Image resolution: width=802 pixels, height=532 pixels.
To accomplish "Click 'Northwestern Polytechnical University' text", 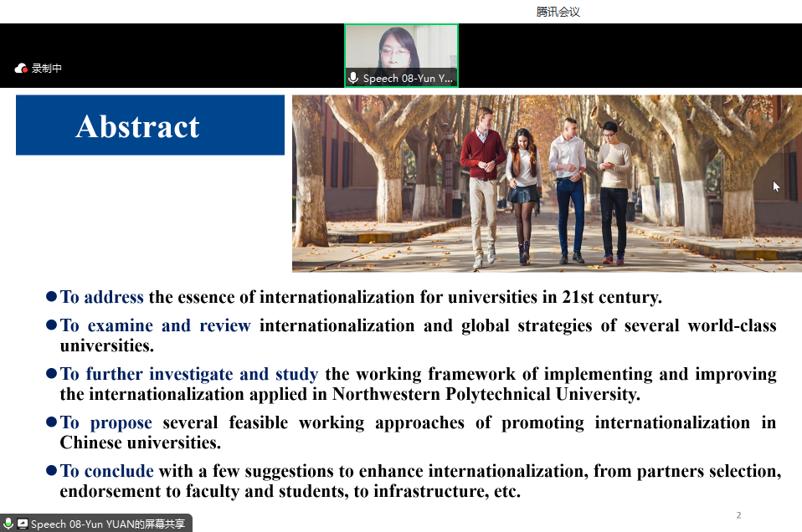I will (x=486, y=395).
